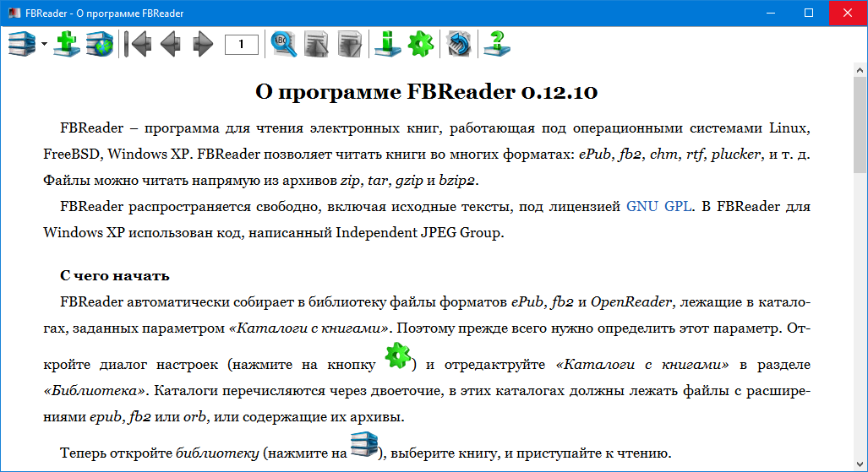The width and height of the screenshot is (868, 472).
Task: Close the FBReader window
Action: 848,13
